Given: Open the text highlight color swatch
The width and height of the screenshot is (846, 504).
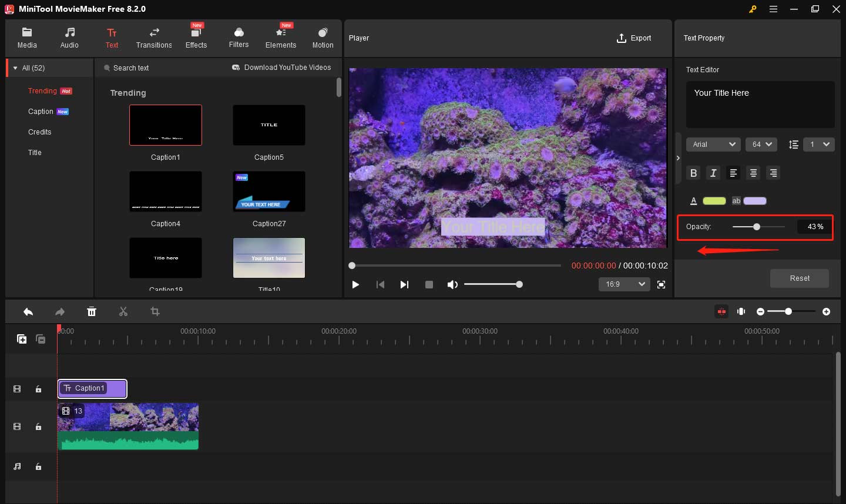Looking at the screenshot, I should coord(755,201).
